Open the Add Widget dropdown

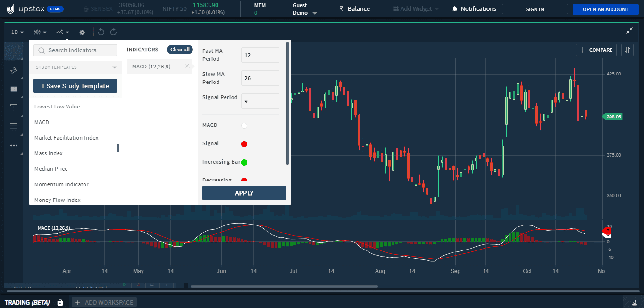click(x=416, y=9)
